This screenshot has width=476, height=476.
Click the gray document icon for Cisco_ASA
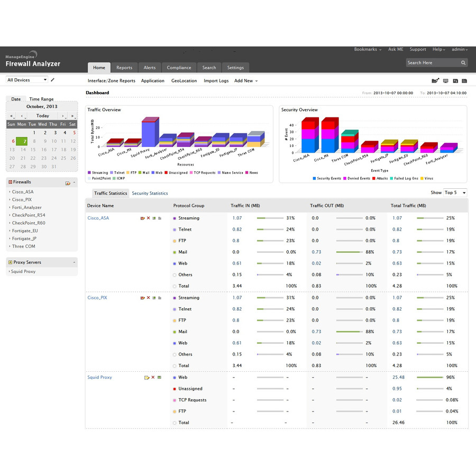(x=160, y=218)
